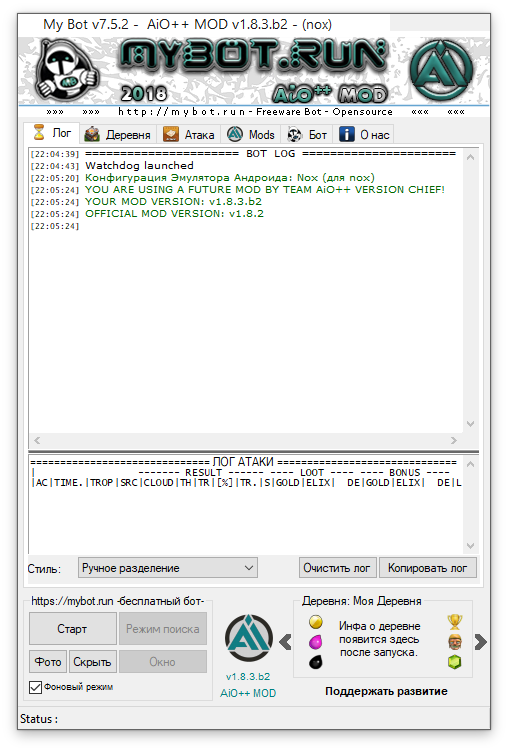The image size is (508, 751).
Task: Click the bot log scroll up arrow
Action: tap(470, 157)
